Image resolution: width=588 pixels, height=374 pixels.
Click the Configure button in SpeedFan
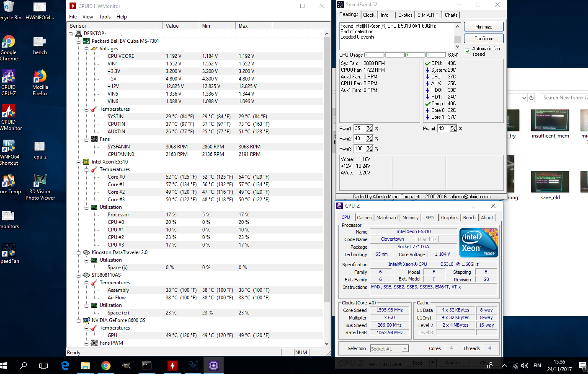tap(484, 39)
